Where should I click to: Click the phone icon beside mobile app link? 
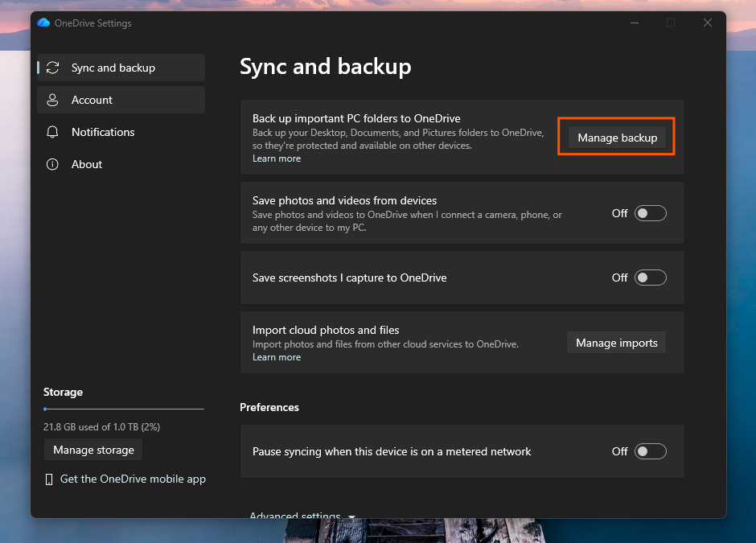[50, 479]
